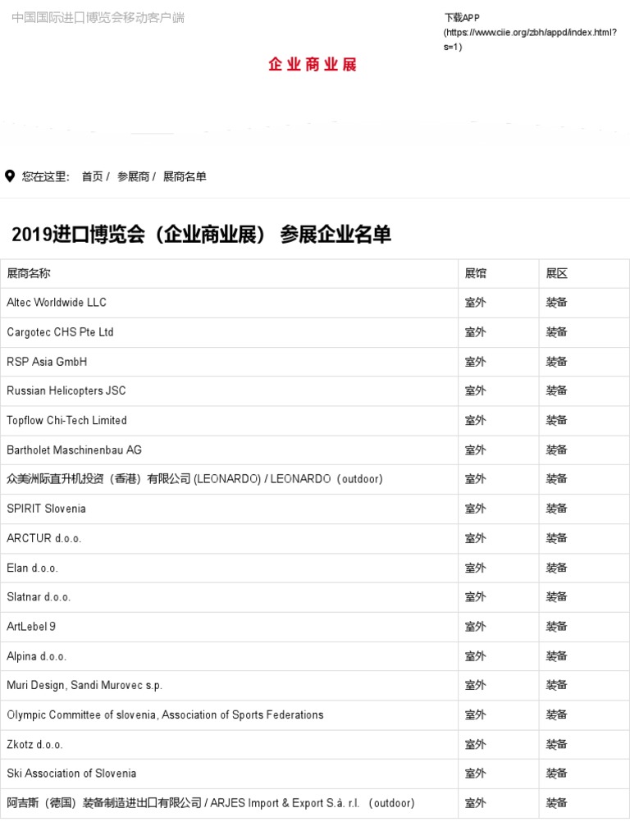
Task: Select the Zkotz d.o.o. entry
Action: point(34,745)
